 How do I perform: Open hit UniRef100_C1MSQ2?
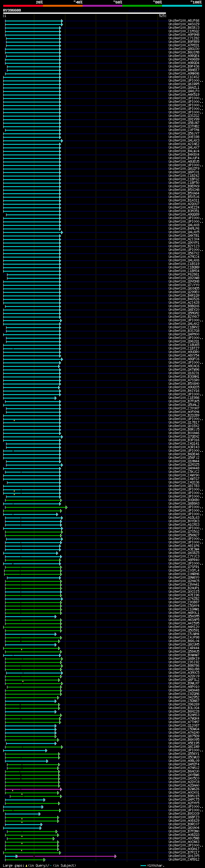point(184,31)
